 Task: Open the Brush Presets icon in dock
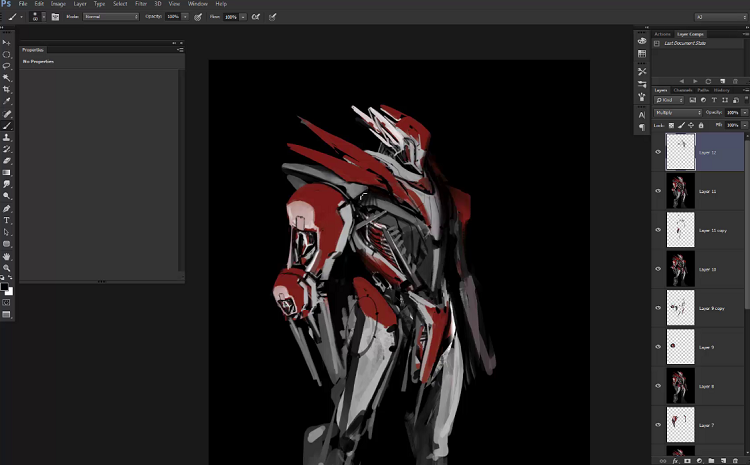pyautogui.click(x=642, y=84)
